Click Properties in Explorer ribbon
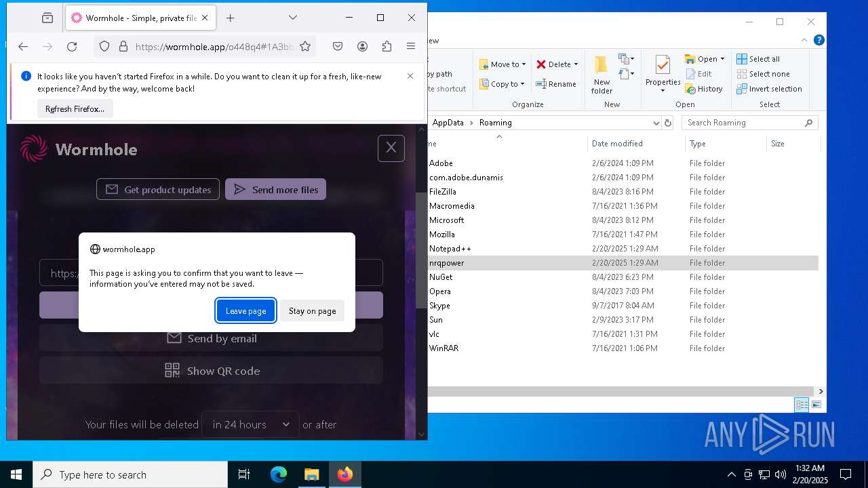This screenshot has height=488, width=868. (663, 75)
